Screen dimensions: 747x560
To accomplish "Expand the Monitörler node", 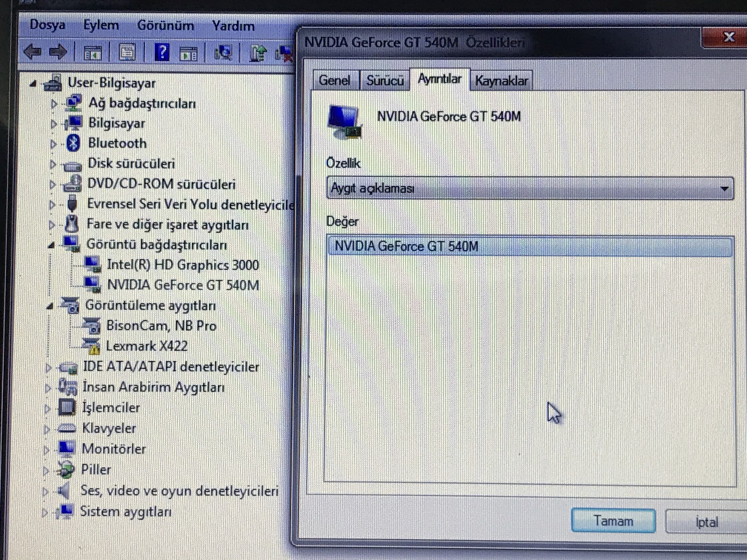I will 47,450.
